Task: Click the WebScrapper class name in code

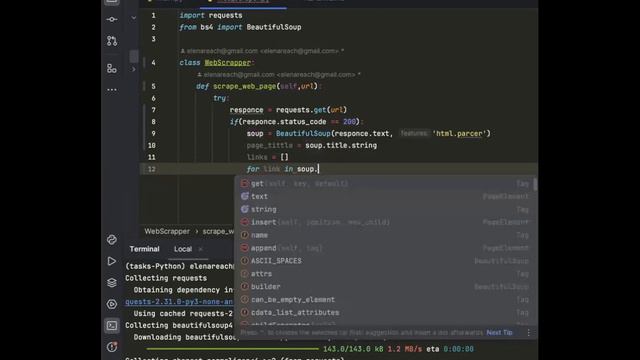Action: click(x=227, y=62)
